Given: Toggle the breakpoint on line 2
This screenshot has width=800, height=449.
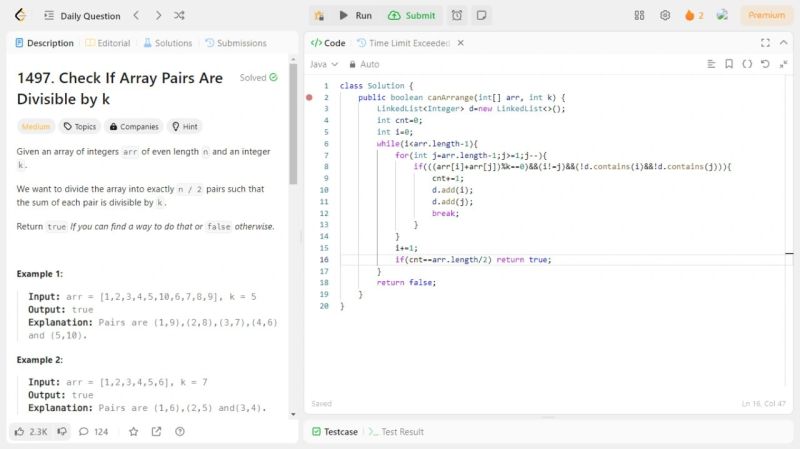Looking at the screenshot, I should (309, 98).
